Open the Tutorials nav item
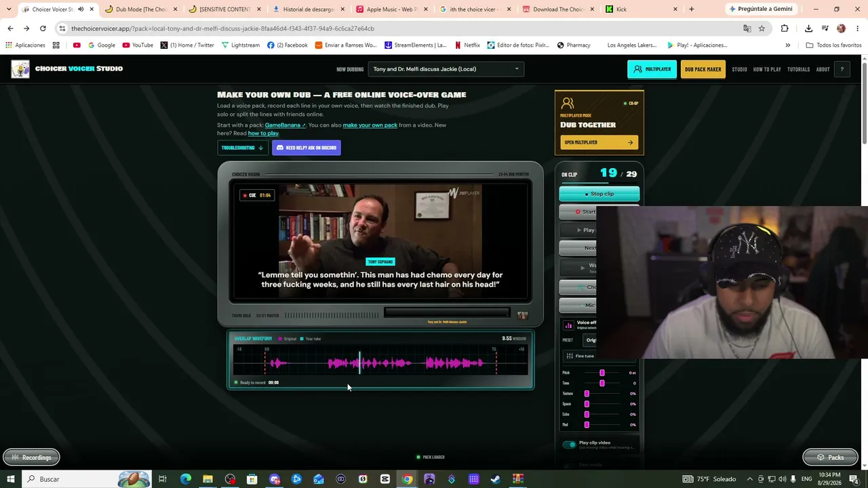 (x=798, y=69)
